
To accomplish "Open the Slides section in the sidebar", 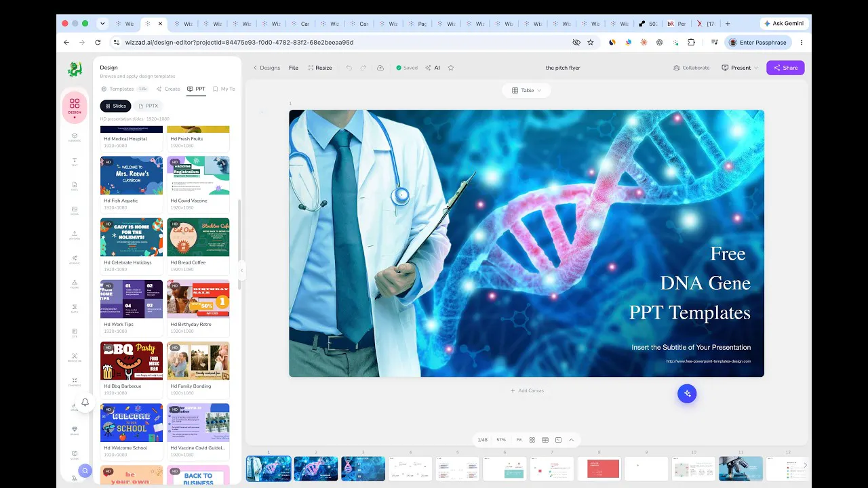I will click(x=75, y=455).
